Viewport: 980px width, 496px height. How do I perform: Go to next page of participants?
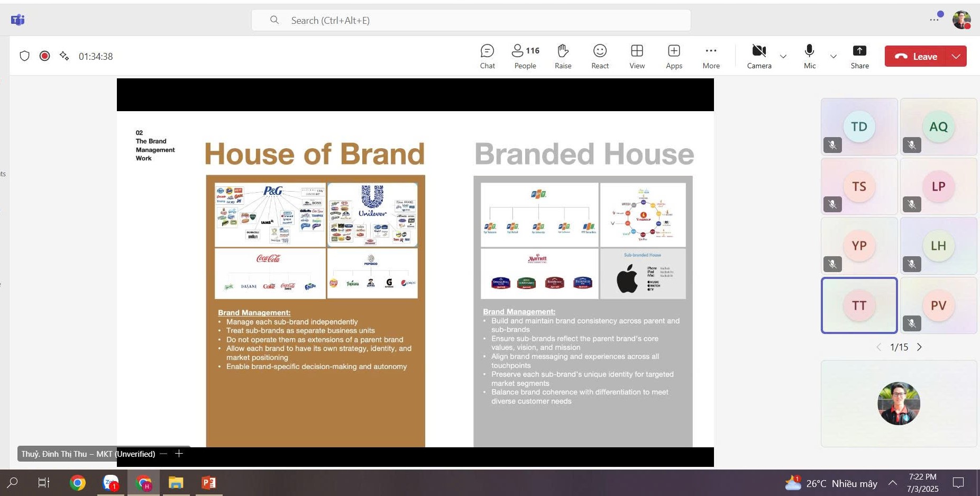click(x=919, y=347)
